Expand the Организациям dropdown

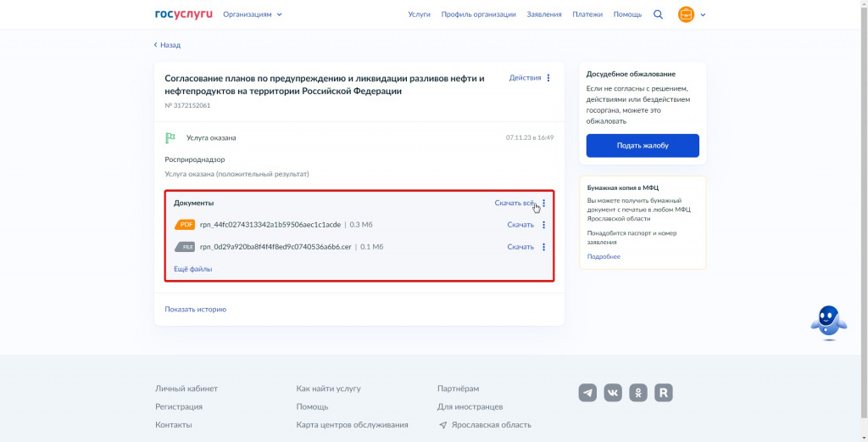[253, 14]
